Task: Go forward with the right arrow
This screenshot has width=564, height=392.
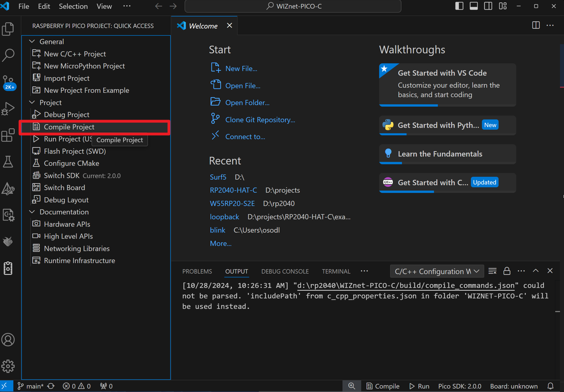Action: coord(173,6)
